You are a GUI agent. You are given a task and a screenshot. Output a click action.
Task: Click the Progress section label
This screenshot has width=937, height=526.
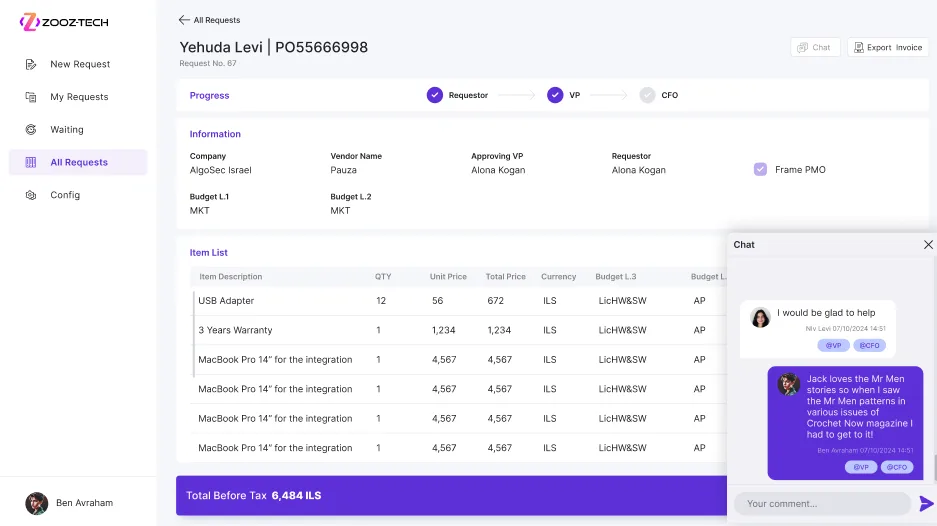pos(209,96)
